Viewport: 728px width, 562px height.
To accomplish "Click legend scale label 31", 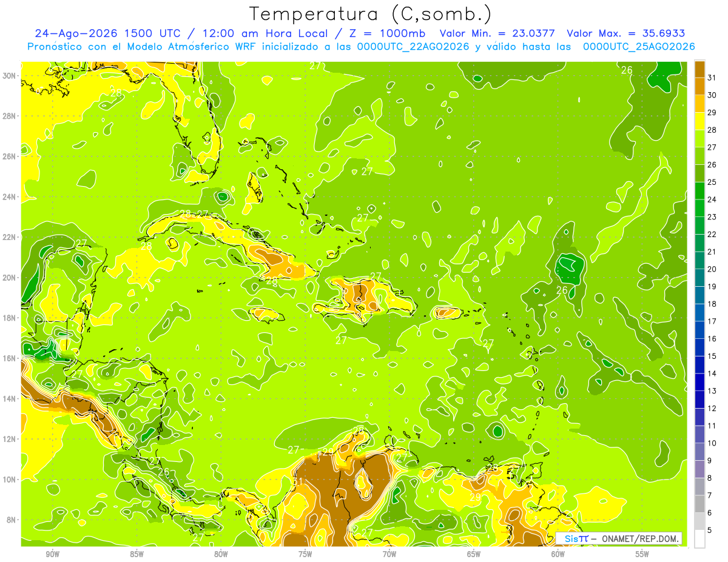I will coord(712,77).
